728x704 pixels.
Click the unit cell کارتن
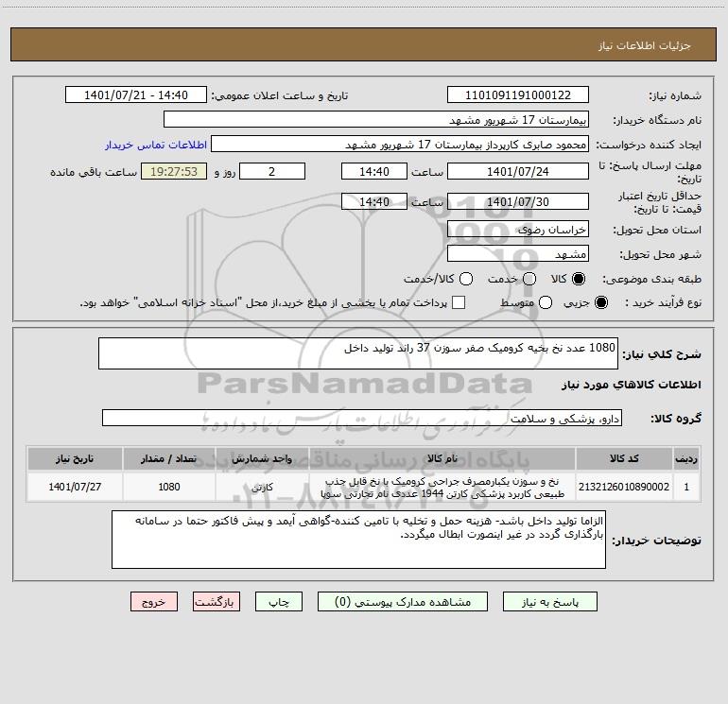tap(262, 487)
